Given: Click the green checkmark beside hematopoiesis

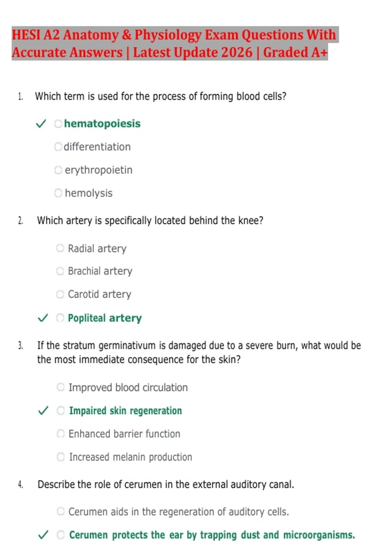Looking at the screenshot, I should coord(41,124).
